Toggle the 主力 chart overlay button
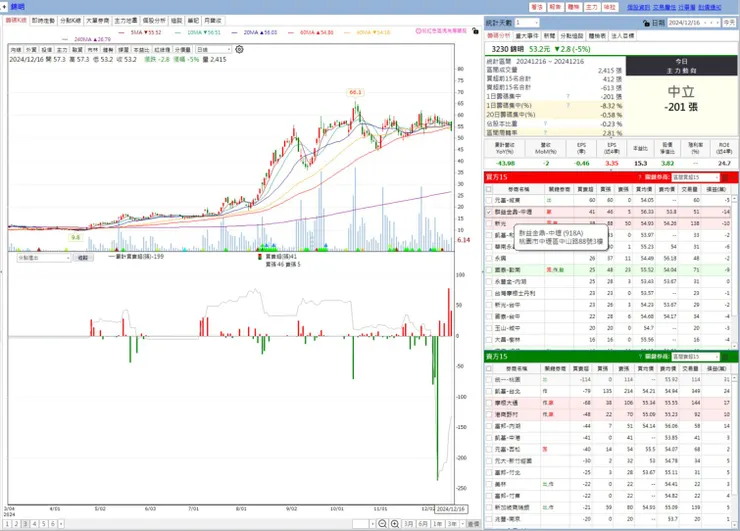The height and width of the screenshot is (531, 740). 62,50
